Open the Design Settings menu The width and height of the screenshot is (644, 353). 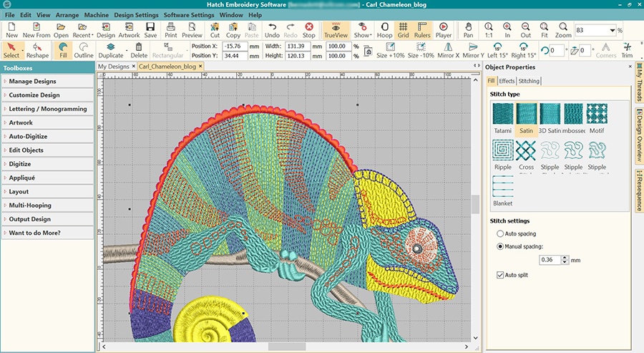(x=135, y=15)
